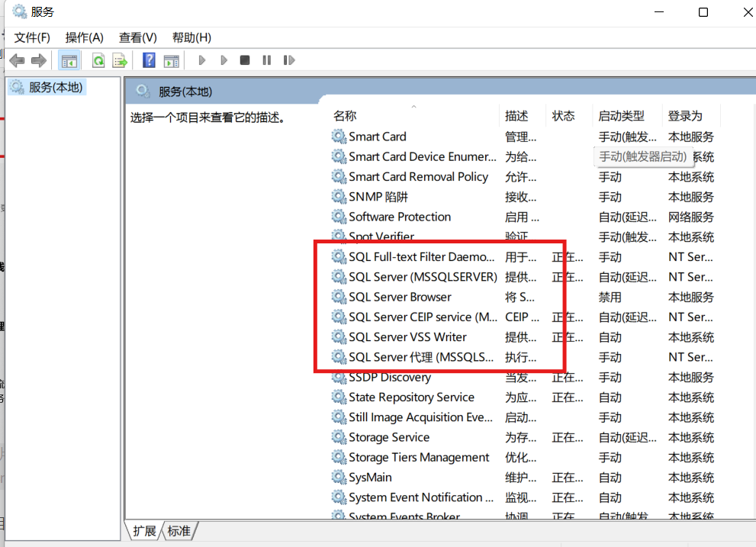756x547 pixels.
Task: Click the Pause service icon
Action: [x=267, y=60]
